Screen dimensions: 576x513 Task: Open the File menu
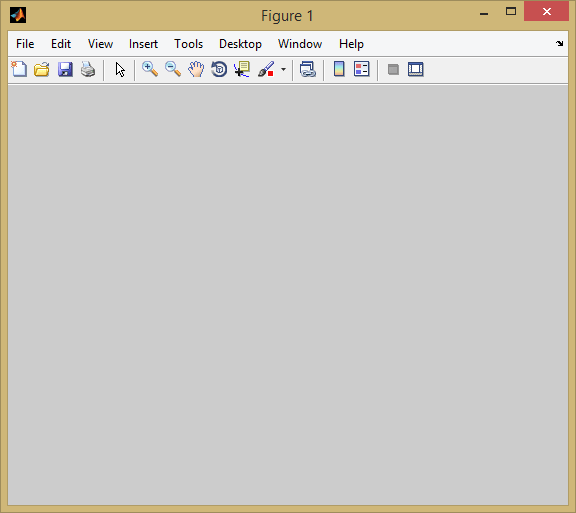point(25,44)
